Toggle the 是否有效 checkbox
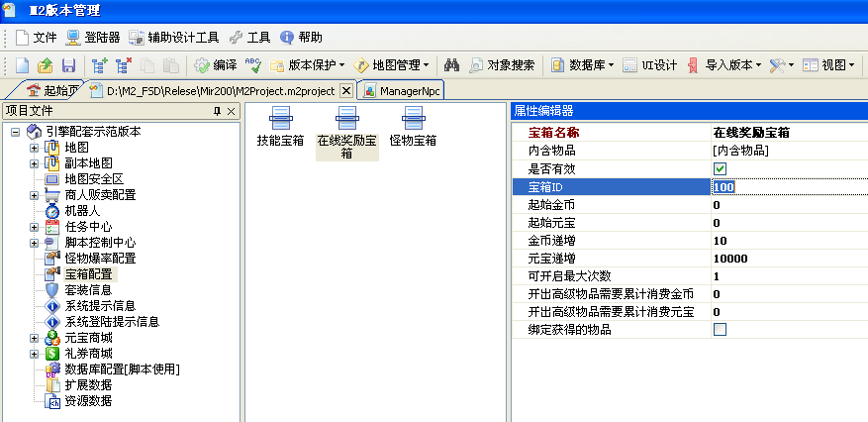The width and height of the screenshot is (868, 422). coord(721,169)
